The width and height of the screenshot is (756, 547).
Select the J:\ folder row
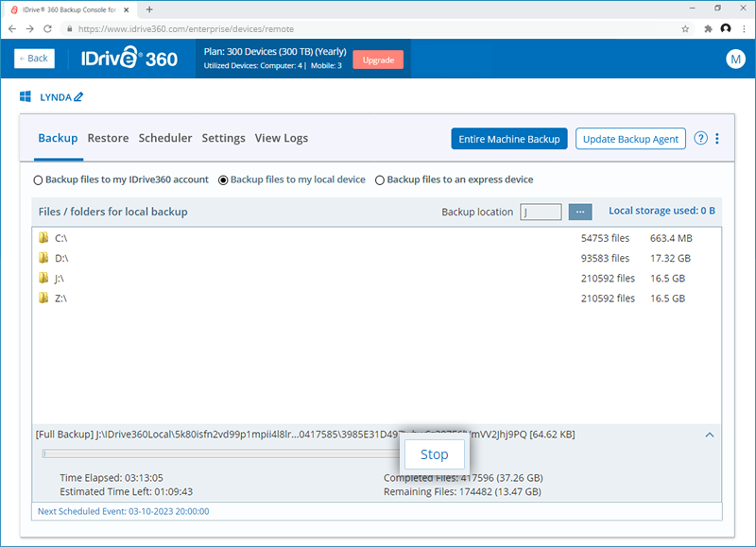376,278
